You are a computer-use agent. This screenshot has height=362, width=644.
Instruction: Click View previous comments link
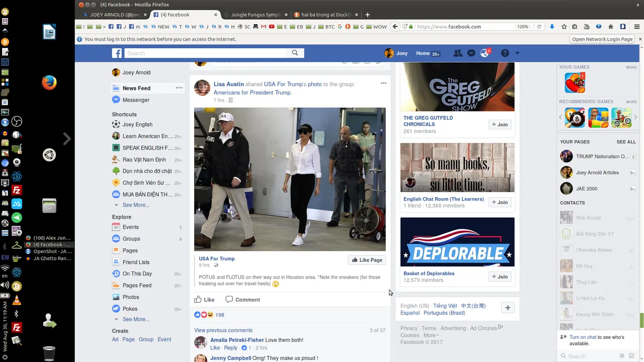point(223,330)
